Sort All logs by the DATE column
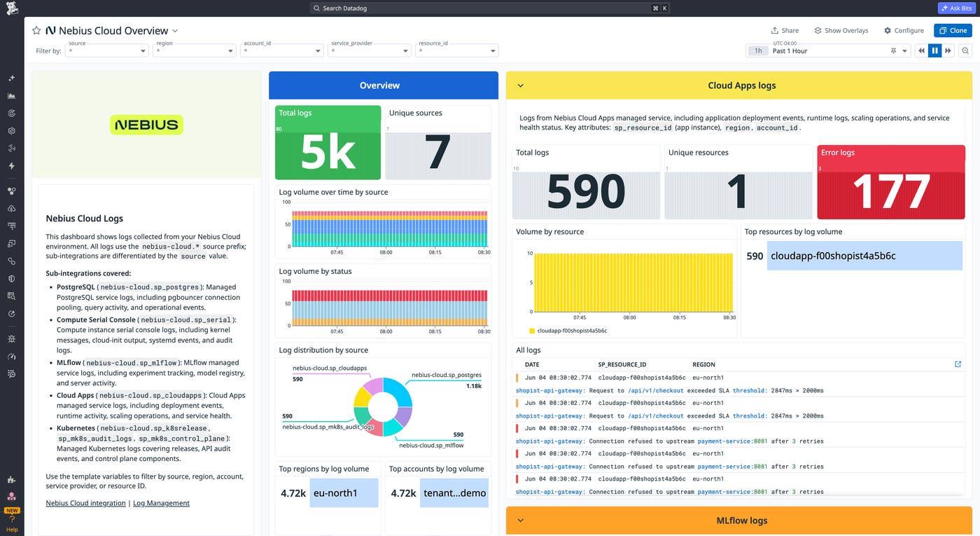 [x=532, y=365]
